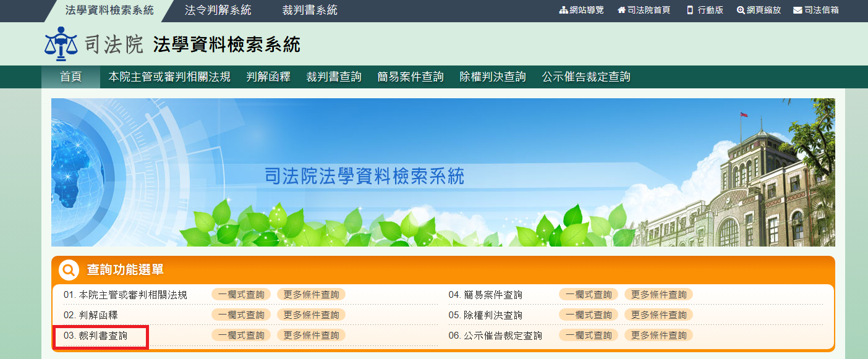
Task: Click the envelope icon for 司法信箱
Action: (x=798, y=11)
